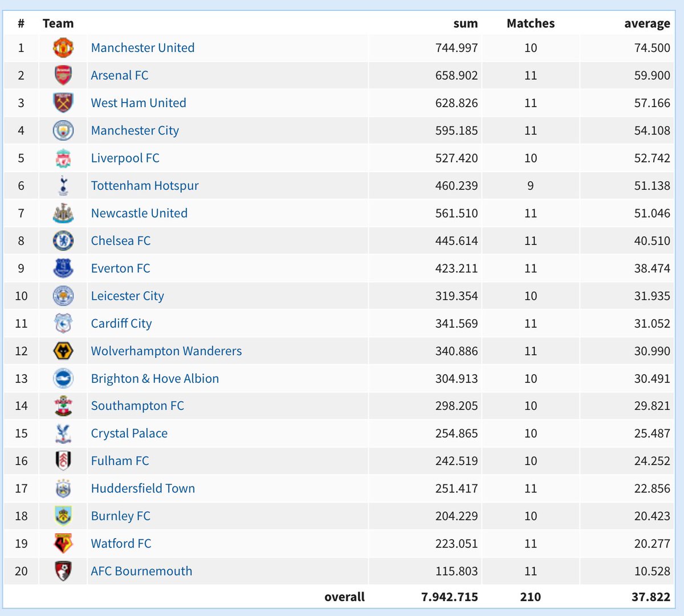Click the AFC Bournemouth crest icon
This screenshot has height=616, width=684.
[x=63, y=571]
